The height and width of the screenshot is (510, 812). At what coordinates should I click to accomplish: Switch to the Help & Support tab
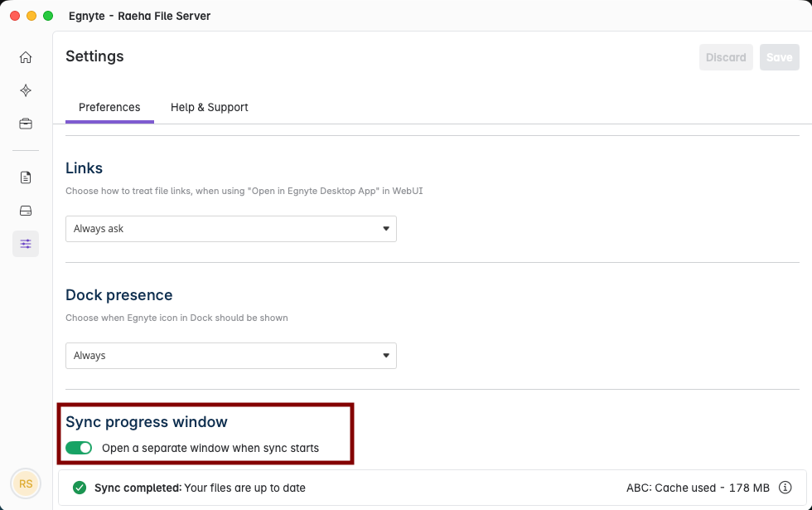click(x=209, y=107)
